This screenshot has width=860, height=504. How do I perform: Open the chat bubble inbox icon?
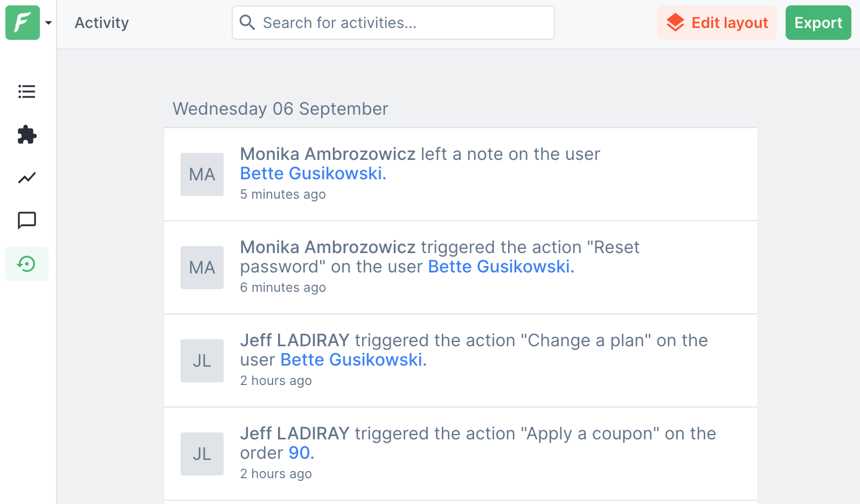click(26, 220)
